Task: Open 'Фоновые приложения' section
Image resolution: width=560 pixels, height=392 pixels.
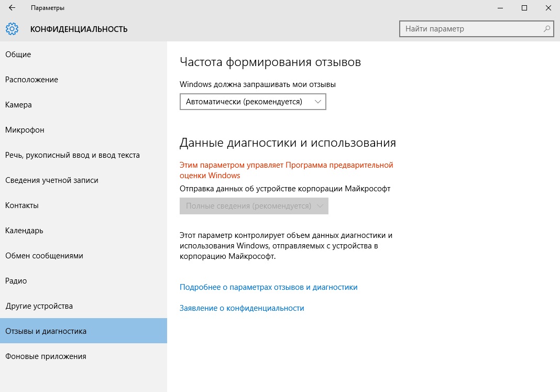Action: pos(84,356)
